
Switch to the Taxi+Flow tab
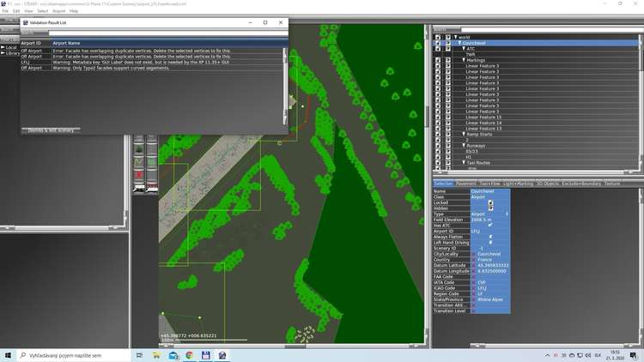[x=490, y=184]
